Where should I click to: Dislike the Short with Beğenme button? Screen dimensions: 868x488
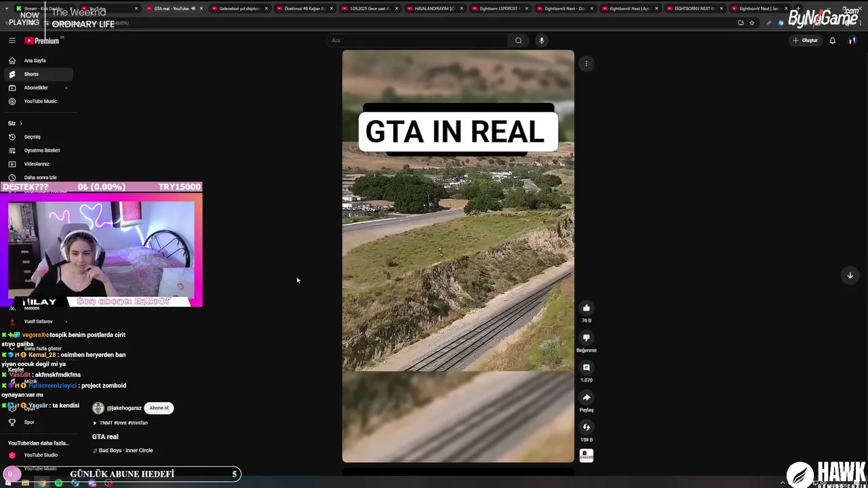[x=587, y=338]
